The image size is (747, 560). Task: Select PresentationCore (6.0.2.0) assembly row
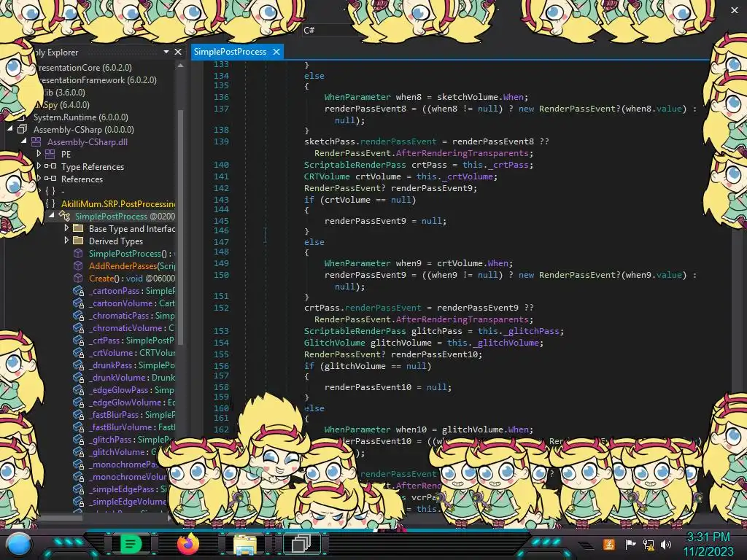pyautogui.click(x=85, y=68)
